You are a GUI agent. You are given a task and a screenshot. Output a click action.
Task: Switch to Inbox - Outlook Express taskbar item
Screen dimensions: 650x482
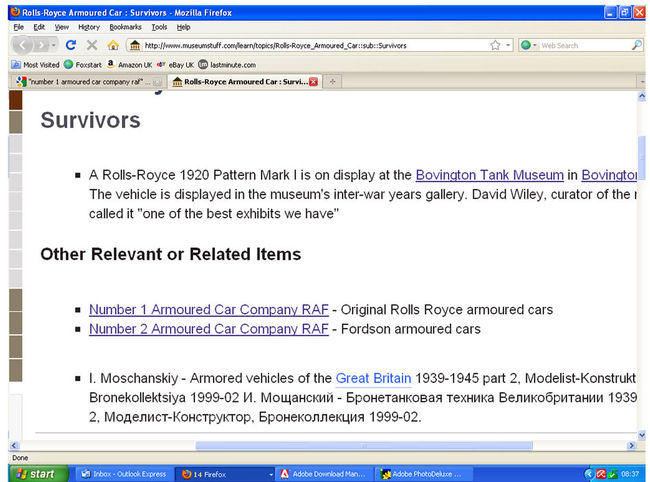pyautogui.click(x=124, y=474)
